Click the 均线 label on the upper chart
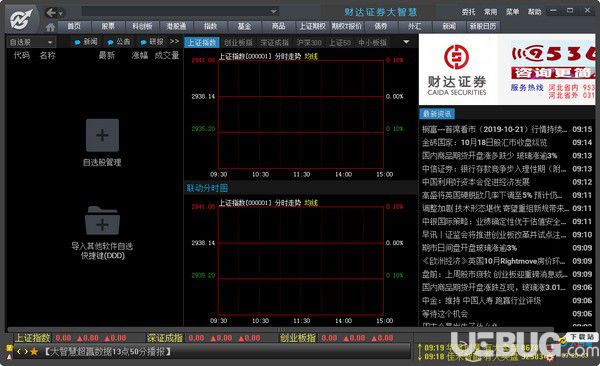This screenshot has width=600, height=366. click(x=311, y=56)
